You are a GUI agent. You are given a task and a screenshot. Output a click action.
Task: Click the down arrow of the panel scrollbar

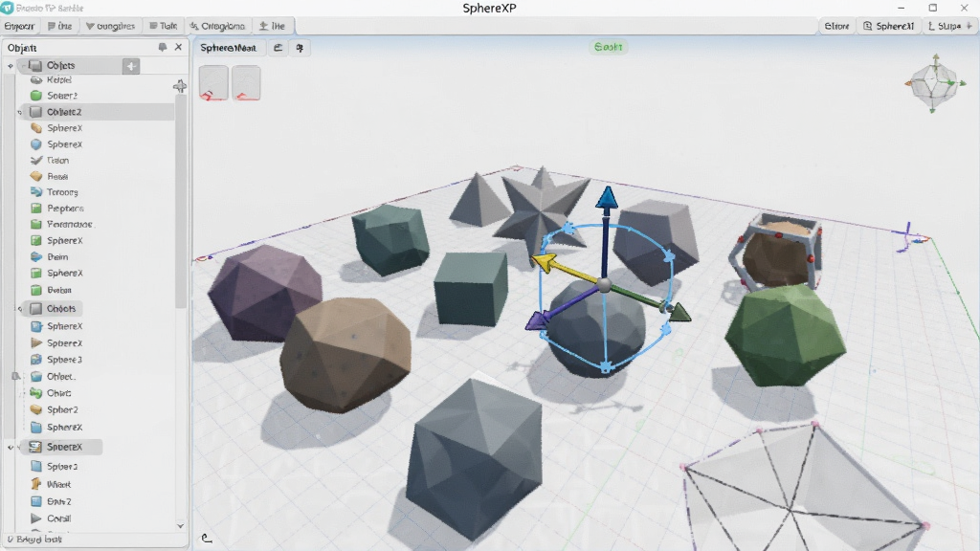tap(181, 526)
